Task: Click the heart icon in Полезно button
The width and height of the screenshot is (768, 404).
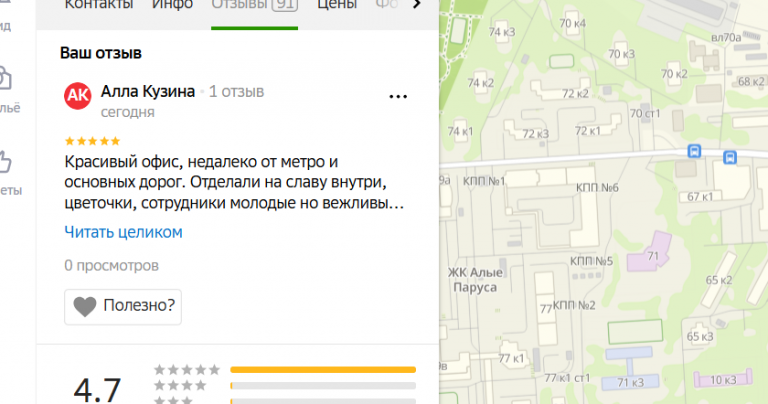Action: click(x=85, y=307)
